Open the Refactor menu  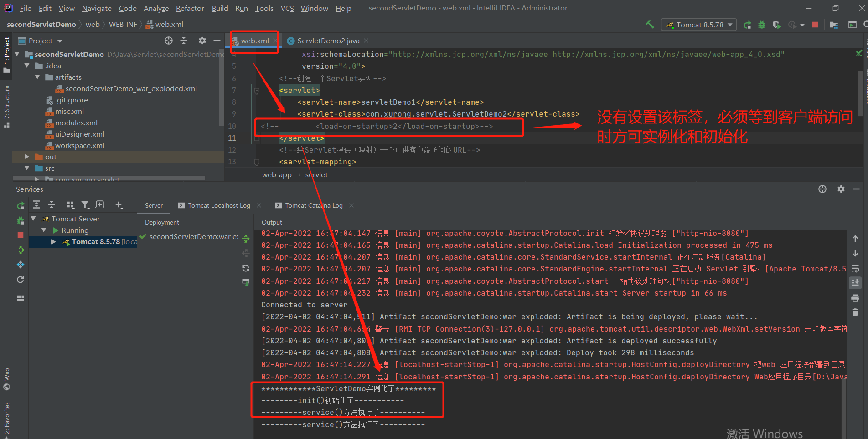[x=190, y=8]
